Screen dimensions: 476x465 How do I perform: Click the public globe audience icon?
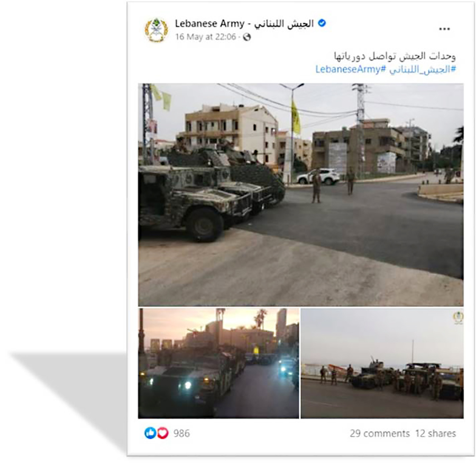click(x=247, y=37)
